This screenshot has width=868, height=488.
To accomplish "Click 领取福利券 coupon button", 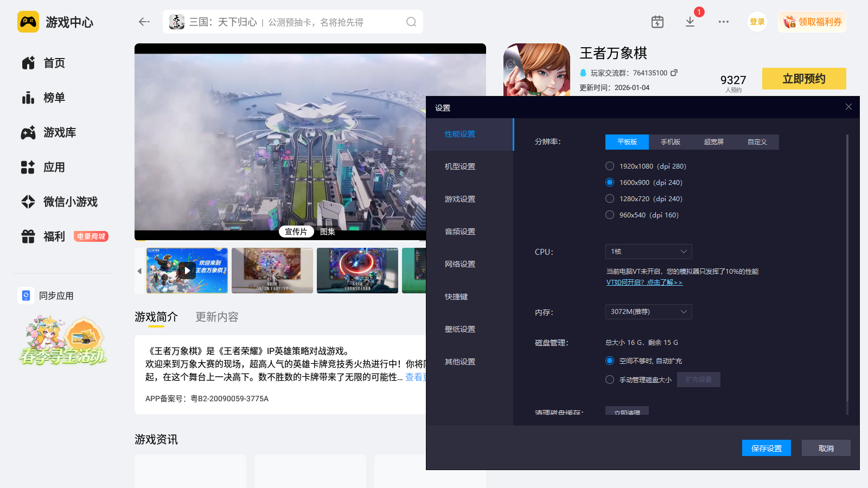I will [x=812, y=22].
